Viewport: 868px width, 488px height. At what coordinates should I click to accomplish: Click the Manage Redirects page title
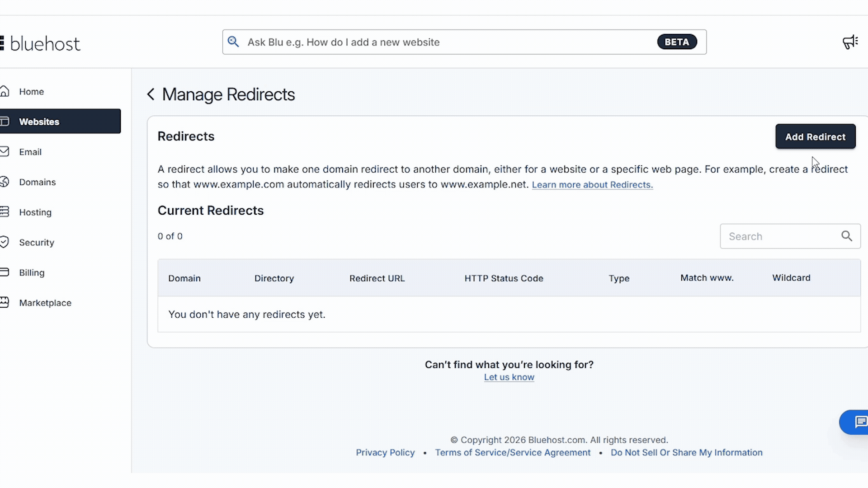[x=228, y=94]
